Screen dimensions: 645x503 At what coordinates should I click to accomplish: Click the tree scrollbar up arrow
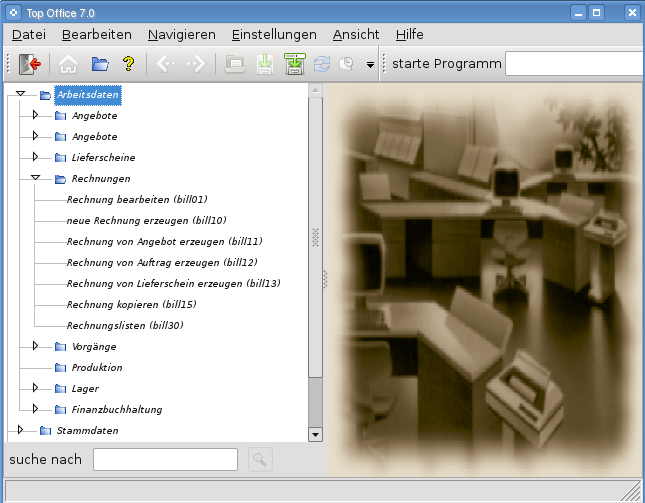(316, 90)
